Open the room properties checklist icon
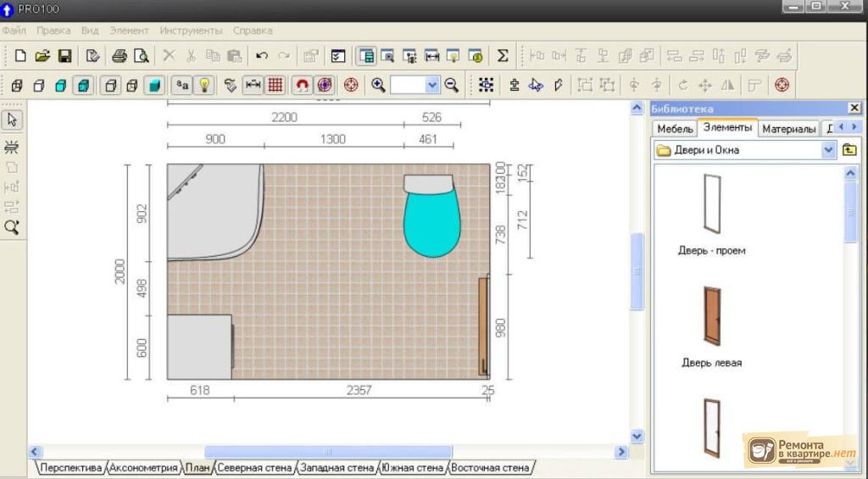The height and width of the screenshot is (479, 868). pyautogui.click(x=337, y=56)
